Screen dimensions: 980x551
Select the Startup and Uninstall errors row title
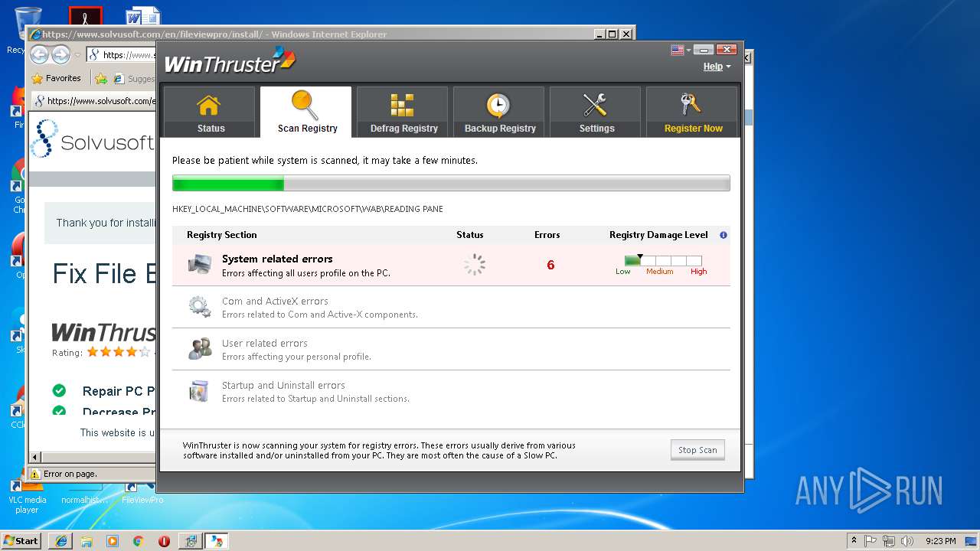coord(283,385)
